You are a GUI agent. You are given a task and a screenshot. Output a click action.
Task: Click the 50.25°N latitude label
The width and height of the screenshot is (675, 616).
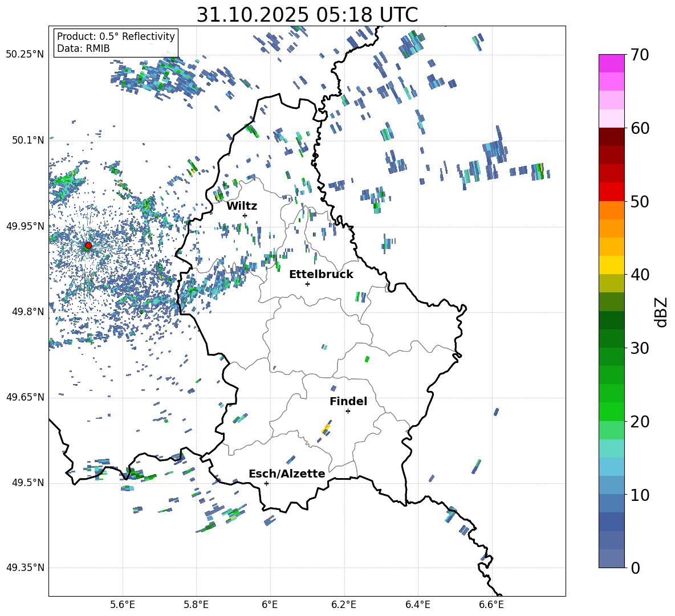25,55
